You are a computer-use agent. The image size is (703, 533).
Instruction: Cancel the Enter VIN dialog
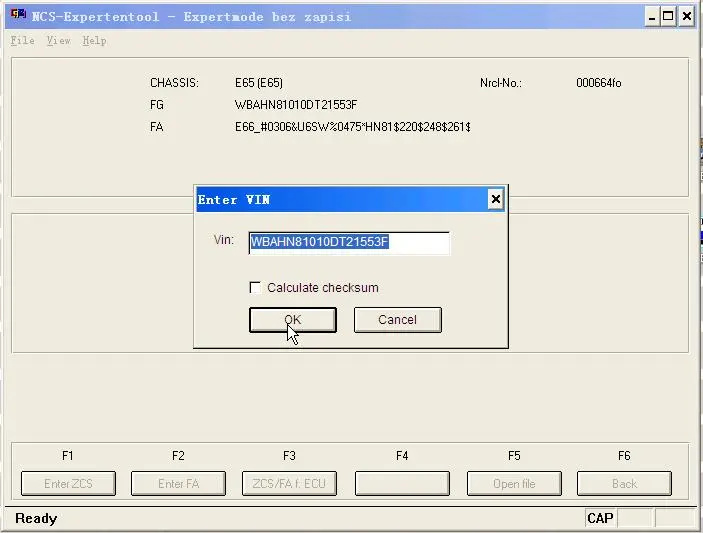[398, 320]
